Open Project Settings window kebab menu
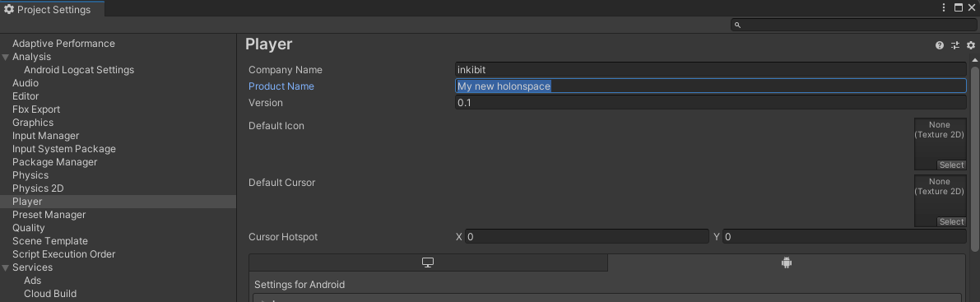Screen dimensions: 980x302 [x=944, y=7]
